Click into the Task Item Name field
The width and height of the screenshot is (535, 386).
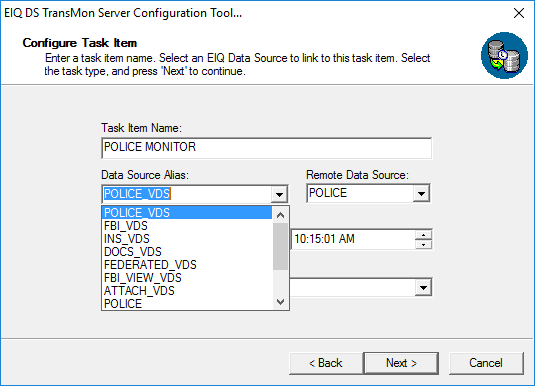pyautogui.click(x=266, y=148)
